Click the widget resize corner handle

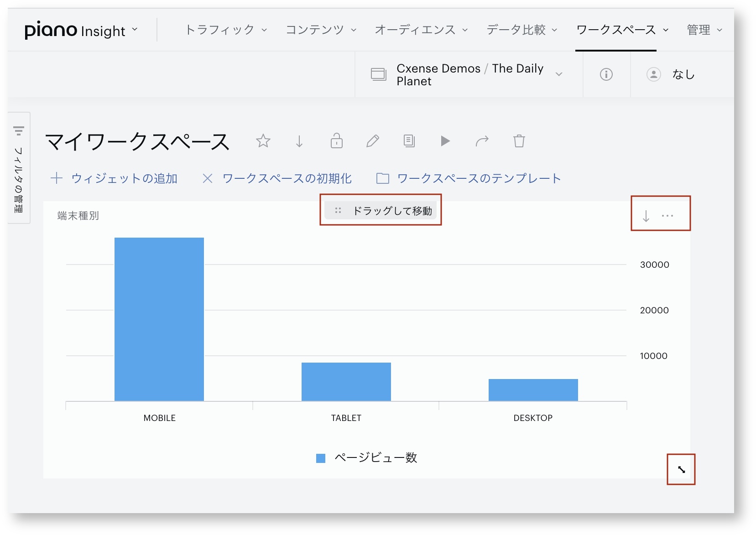(x=681, y=469)
